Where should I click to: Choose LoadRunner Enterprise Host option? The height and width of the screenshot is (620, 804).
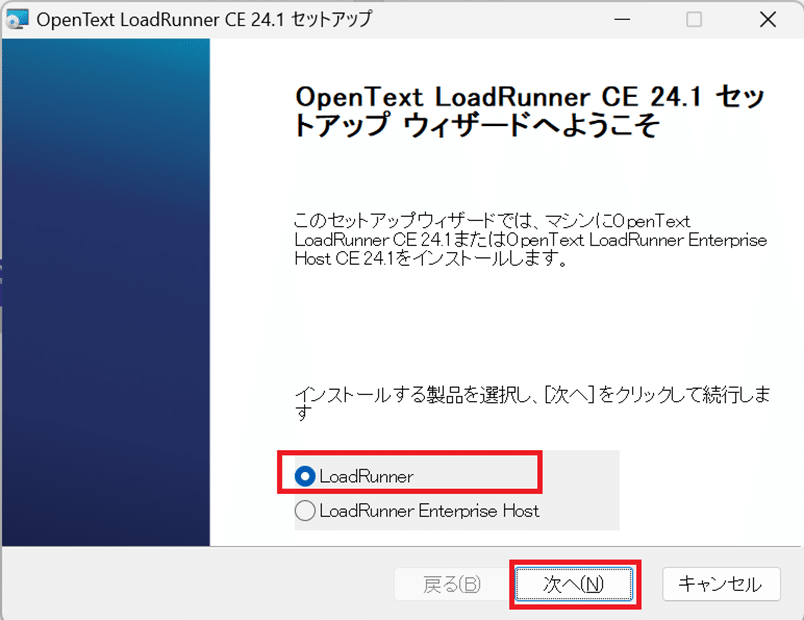pos(305,511)
